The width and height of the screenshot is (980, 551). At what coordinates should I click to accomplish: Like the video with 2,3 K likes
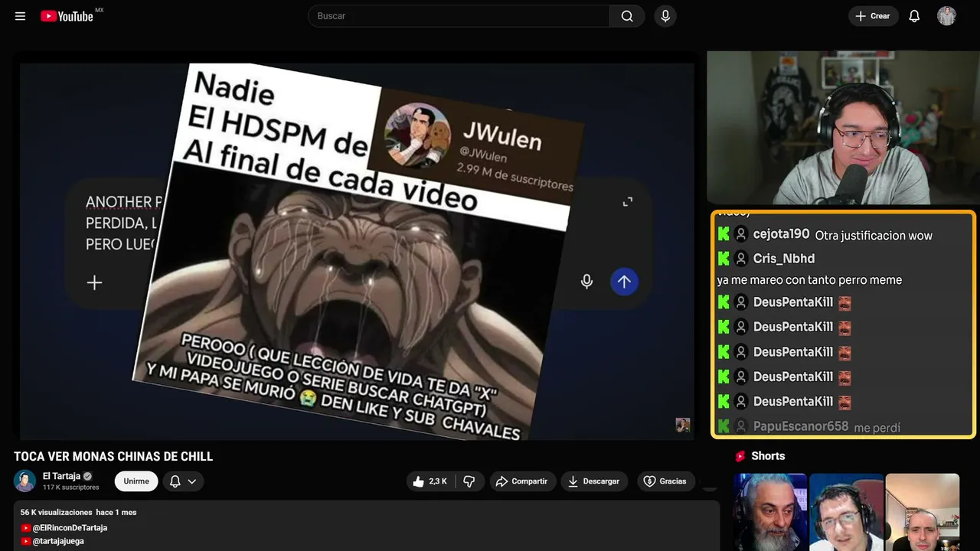click(x=430, y=481)
